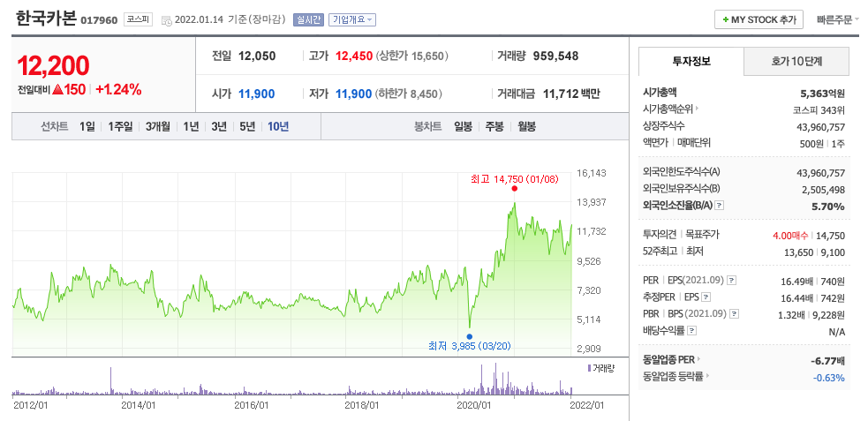868x421 pixels.
Task: Click the arrow next to 시가총액순위
Action: (697, 109)
